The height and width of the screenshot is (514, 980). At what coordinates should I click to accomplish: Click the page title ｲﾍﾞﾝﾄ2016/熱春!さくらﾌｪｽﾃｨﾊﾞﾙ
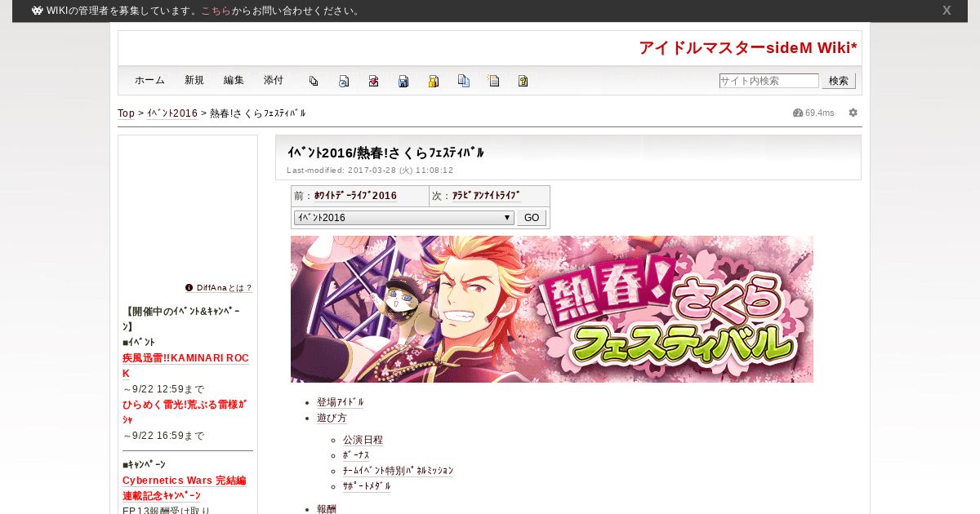point(385,153)
